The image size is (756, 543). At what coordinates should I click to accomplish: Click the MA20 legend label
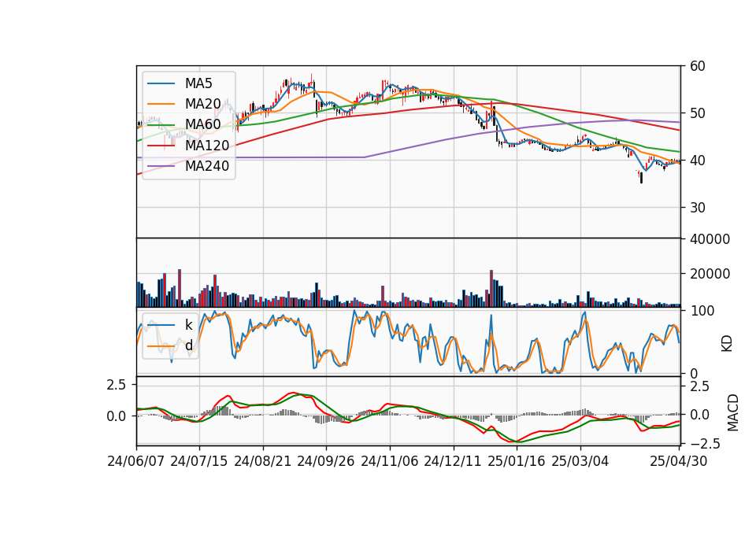[x=202, y=104]
